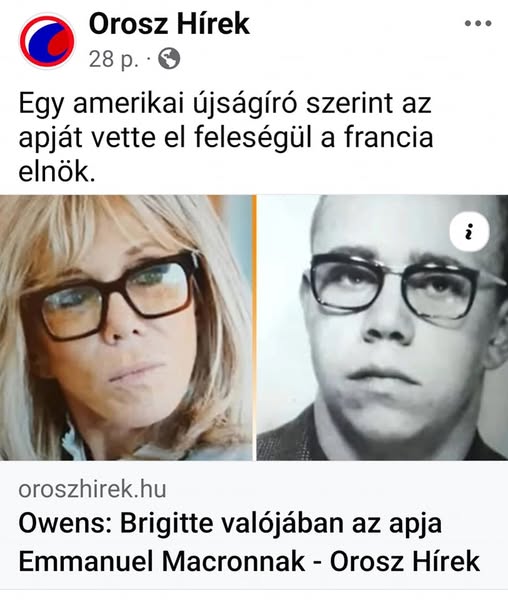Click the Orosz Hírek red-blue profile logo
Image resolution: width=508 pixels, height=600 pixels.
point(47,41)
